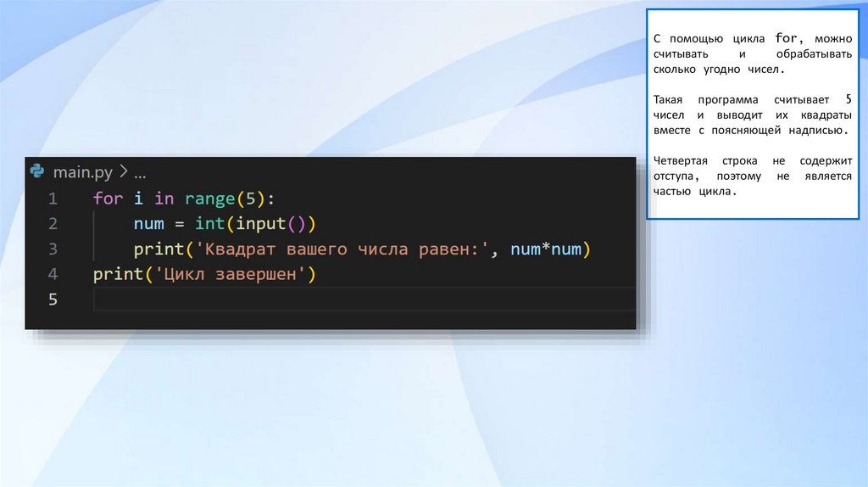This screenshot has width=868, height=487.
Task: Click 'print' on line 3
Action: [x=159, y=249]
